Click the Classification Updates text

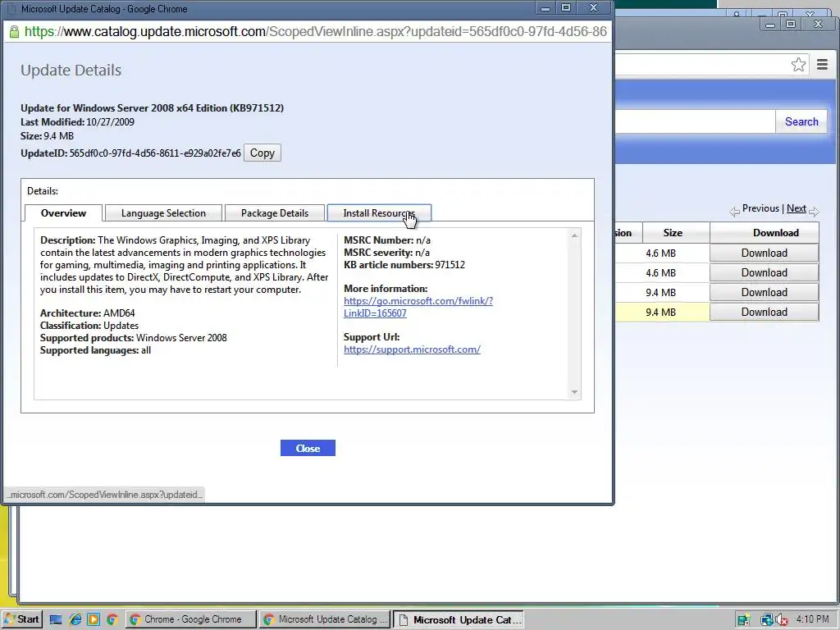(121, 325)
